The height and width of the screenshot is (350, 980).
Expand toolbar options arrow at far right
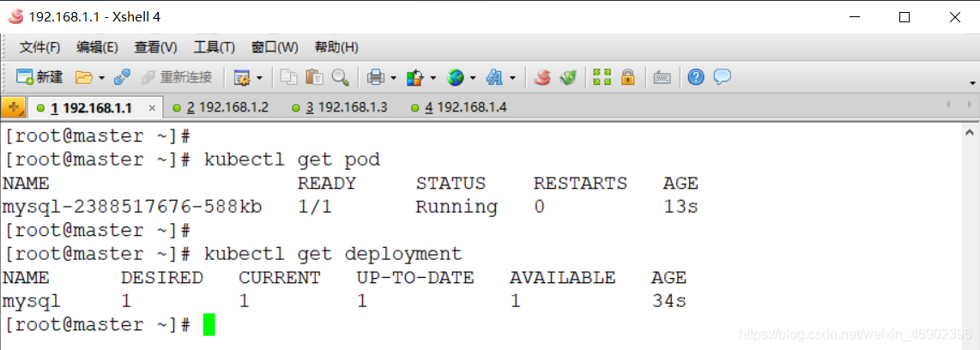pos(972,82)
